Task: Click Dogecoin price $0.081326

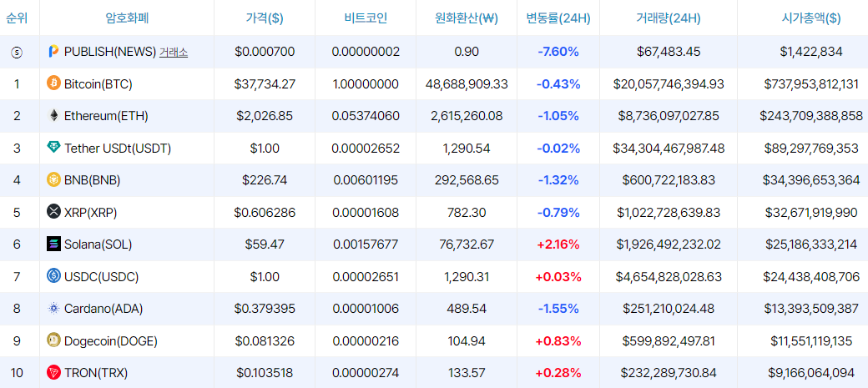Action: coord(265,341)
